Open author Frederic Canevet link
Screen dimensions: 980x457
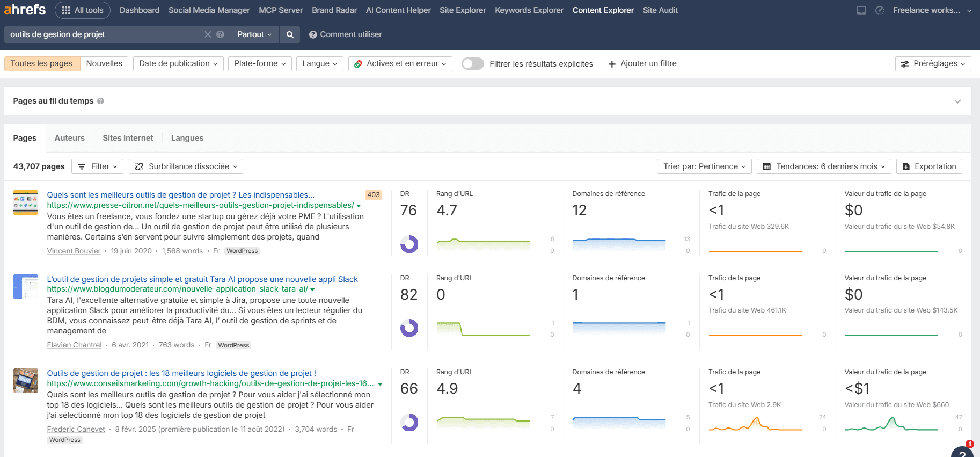tap(76, 429)
